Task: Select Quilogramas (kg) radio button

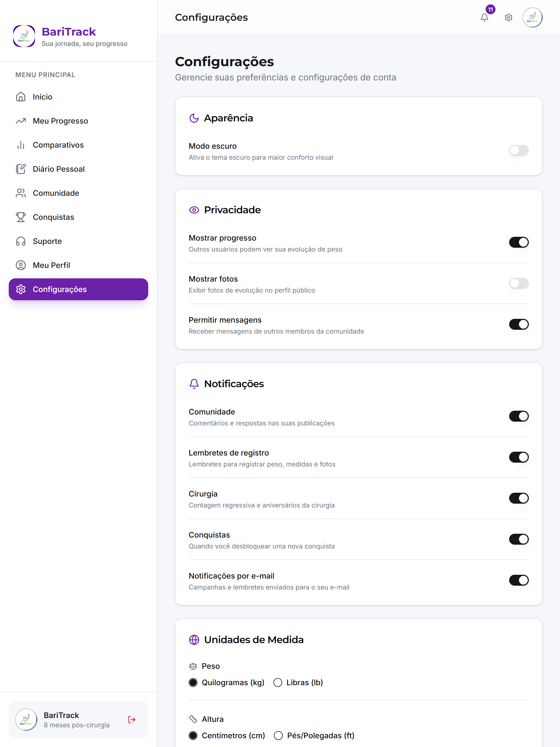Action: point(193,683)
